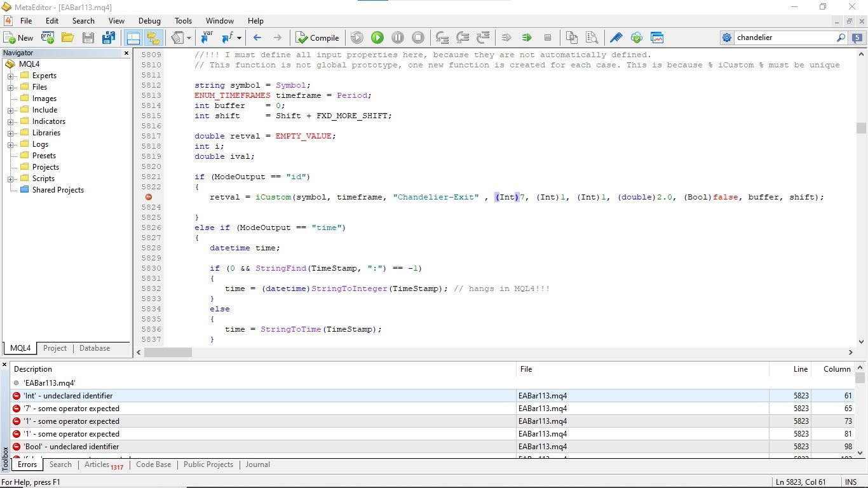This screenshot has height=488, width=868.
Task: Open the Insert snippet dropdown arrow
Action: (x=189, y=37)
